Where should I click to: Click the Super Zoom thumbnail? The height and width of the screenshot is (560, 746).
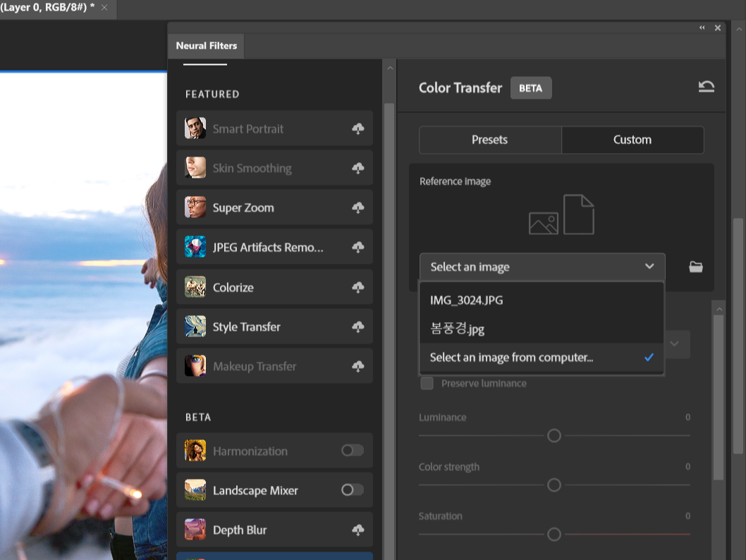coord(195,207)
